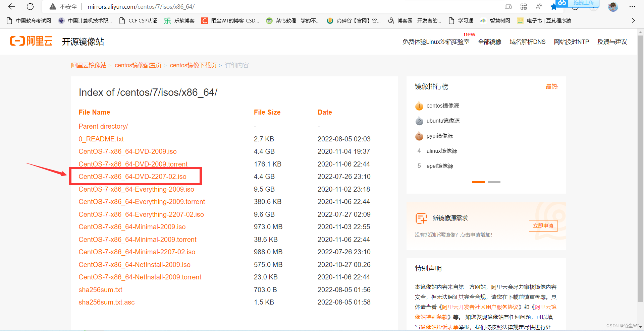Open the browser three-dot settings menu
Image resolution: width=644 pixels, height=331 pixels.
632,6
